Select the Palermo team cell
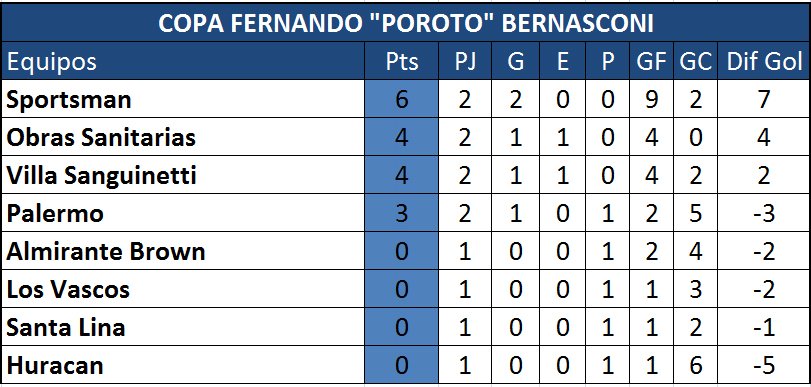The width and height of the screenshot is (811, 387). [183, 213]
